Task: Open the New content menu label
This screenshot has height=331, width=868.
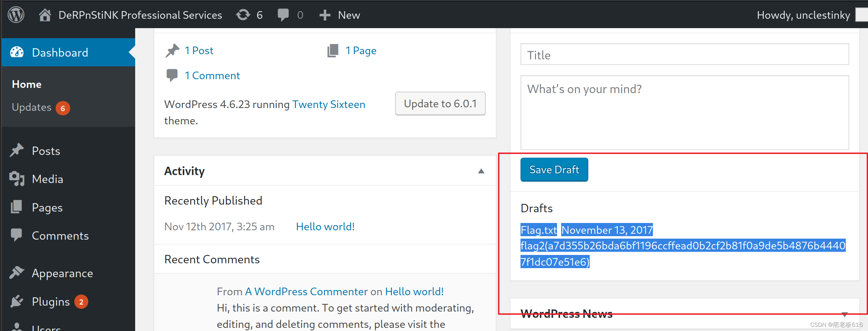Action: [349, 15]
